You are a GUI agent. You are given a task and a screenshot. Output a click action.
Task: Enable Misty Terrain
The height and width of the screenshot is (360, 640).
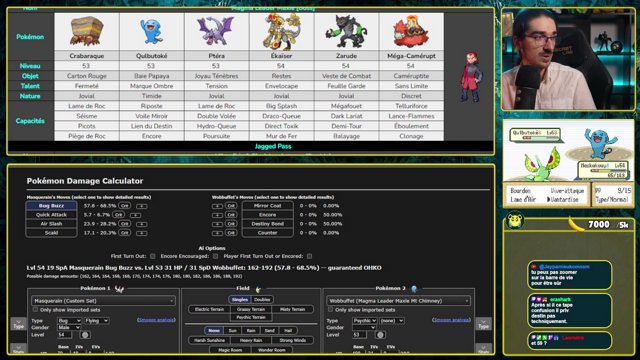(x=293, y=309)
